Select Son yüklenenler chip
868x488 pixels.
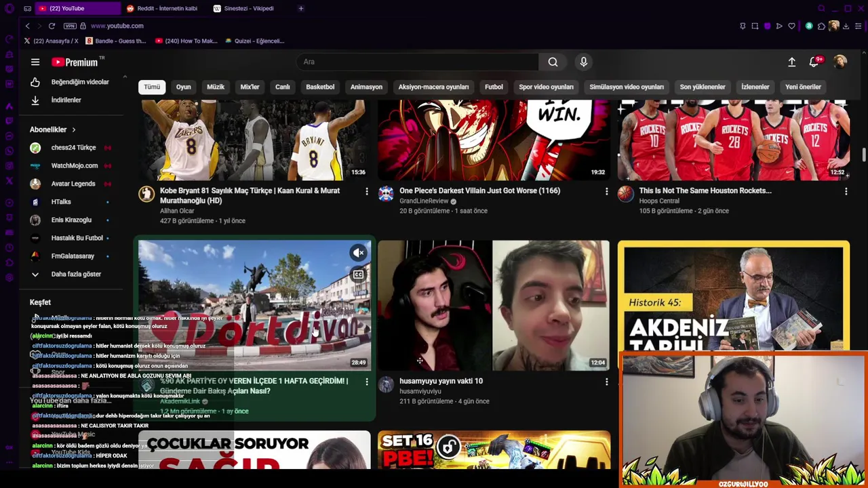click(703, 87)
